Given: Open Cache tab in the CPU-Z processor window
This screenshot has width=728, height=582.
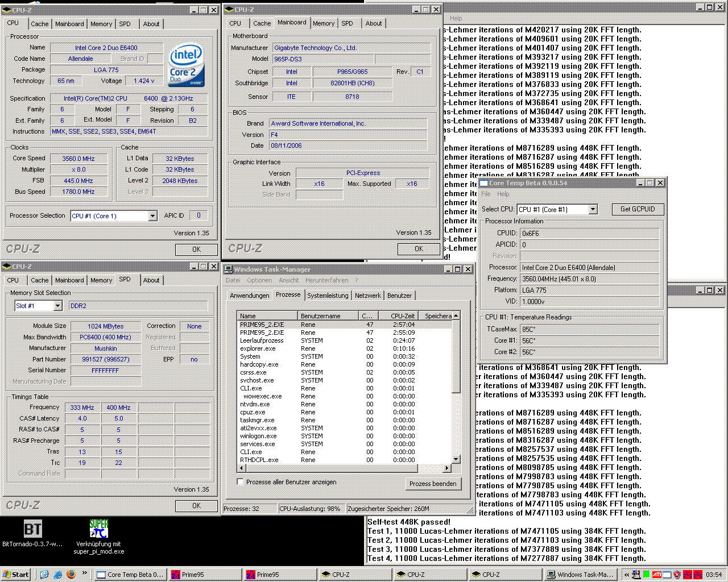Looking at the screenshot, I should coord(39,24).
